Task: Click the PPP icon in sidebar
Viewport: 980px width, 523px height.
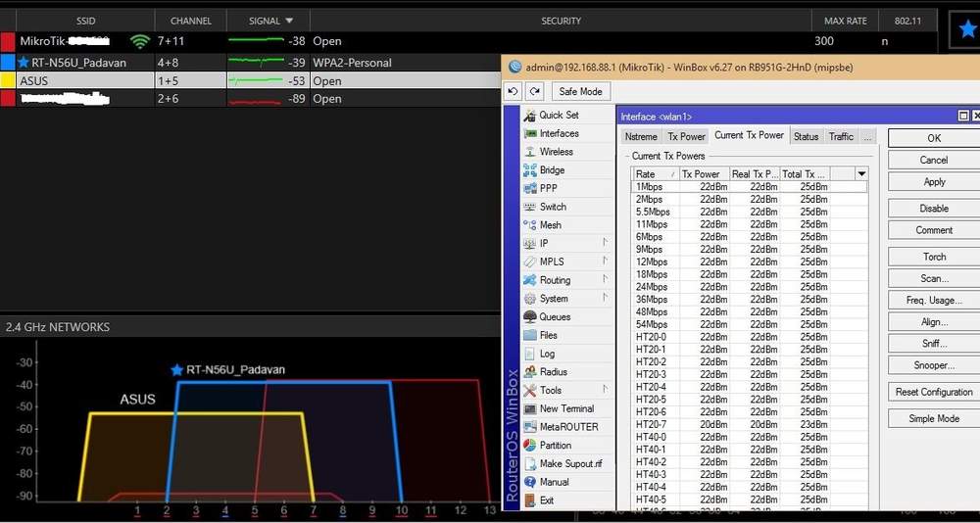Action: pyautogui.click(x=530, y=188)
